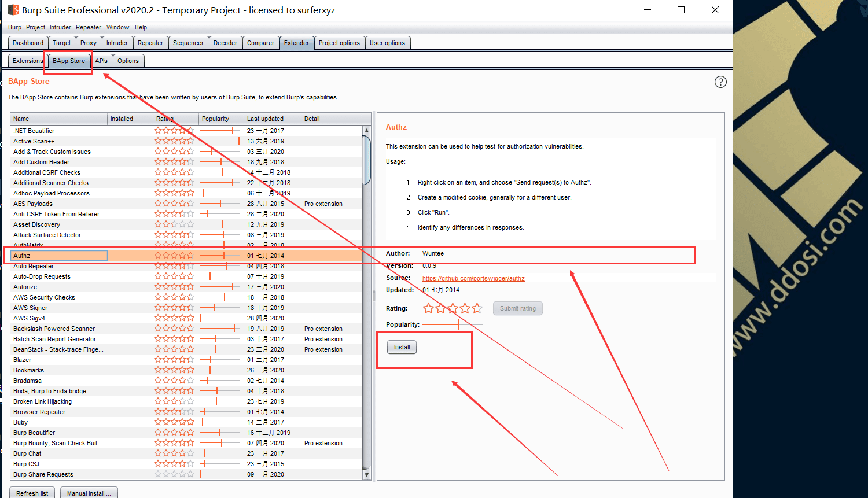The height and width of the screenshot is (498, 868).
Task: Switch to the Proxy tab
Action: [x=89, y=43]
